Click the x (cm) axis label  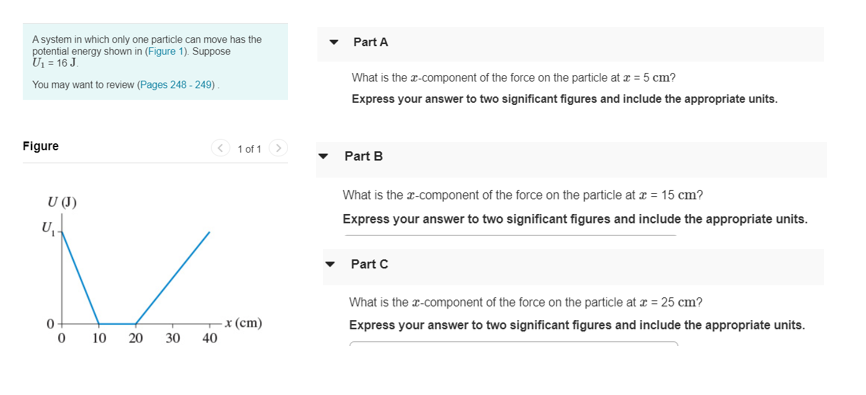click(x=244, y=323)
